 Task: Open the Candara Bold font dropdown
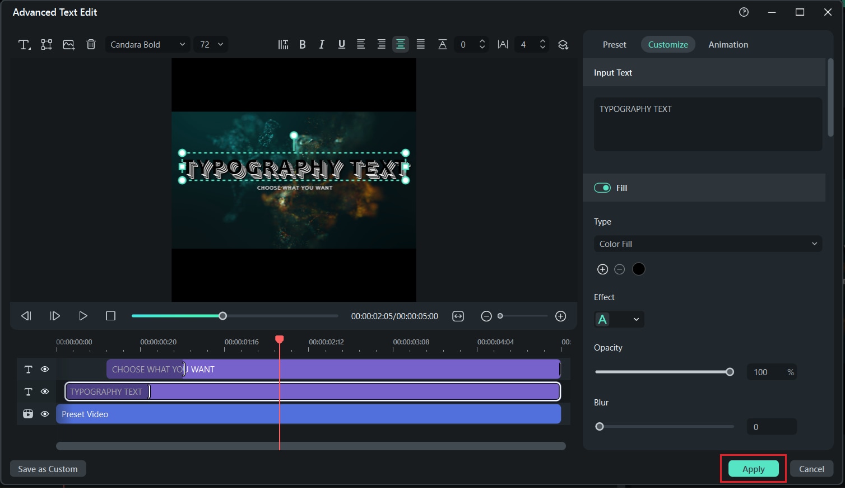click(147, 45)
